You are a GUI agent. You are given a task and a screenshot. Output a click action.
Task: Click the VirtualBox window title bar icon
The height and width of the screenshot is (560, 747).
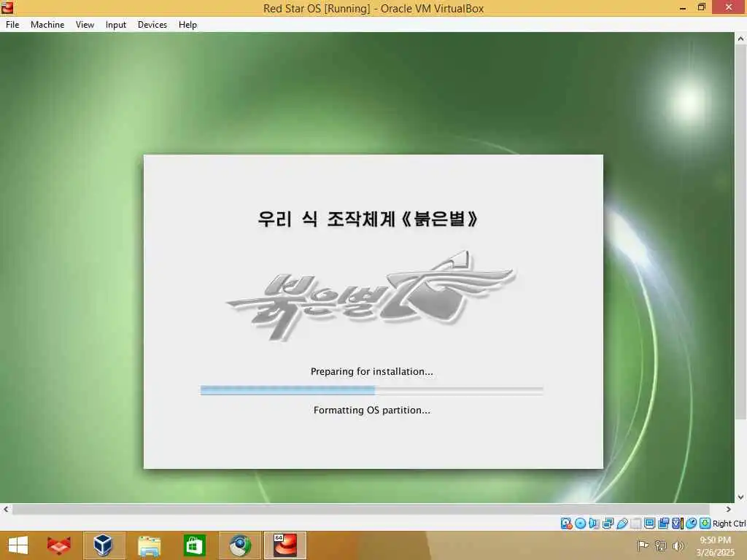(7, 7)
